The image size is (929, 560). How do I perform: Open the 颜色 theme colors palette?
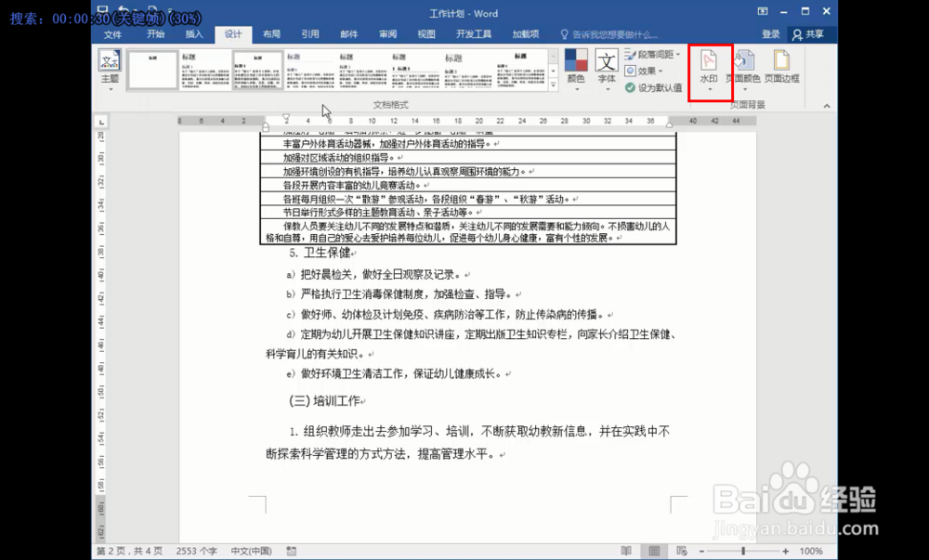[576, 70]
